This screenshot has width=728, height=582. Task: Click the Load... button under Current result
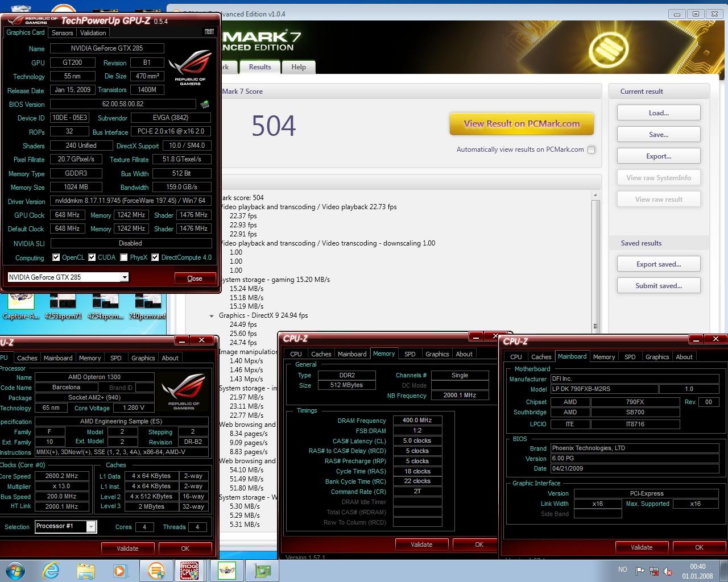tap(659, 113)
